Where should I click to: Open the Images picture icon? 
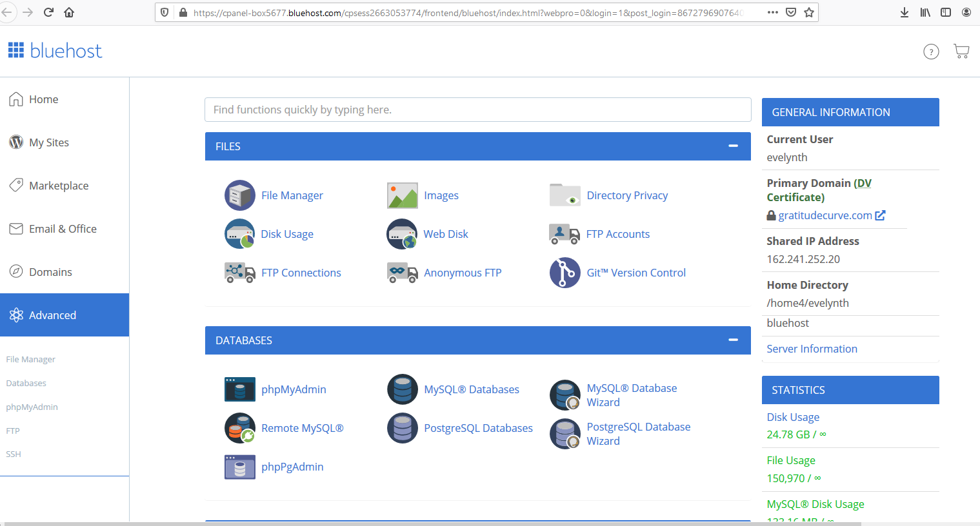point(403,195)
